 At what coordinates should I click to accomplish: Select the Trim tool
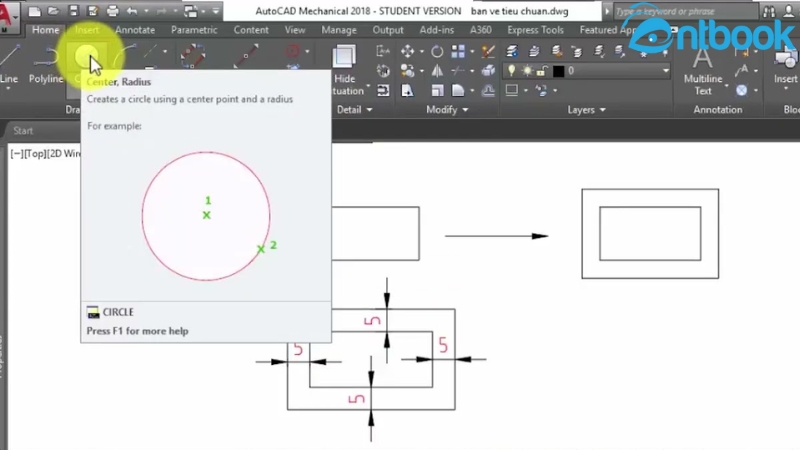click(458, 70)
